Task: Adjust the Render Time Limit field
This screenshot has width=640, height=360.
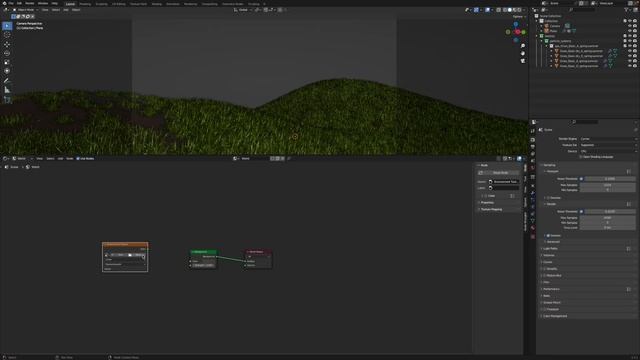Action: tap(608, 227)
